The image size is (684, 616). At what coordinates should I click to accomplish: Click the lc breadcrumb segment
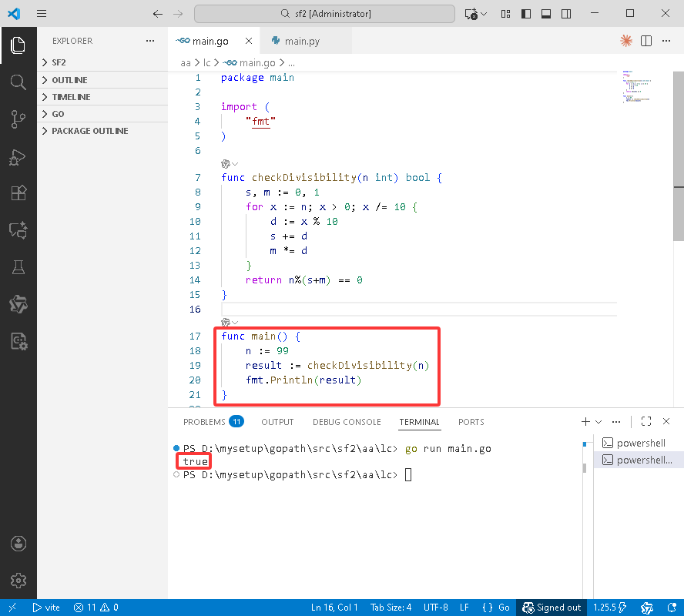tap(206, 63)
